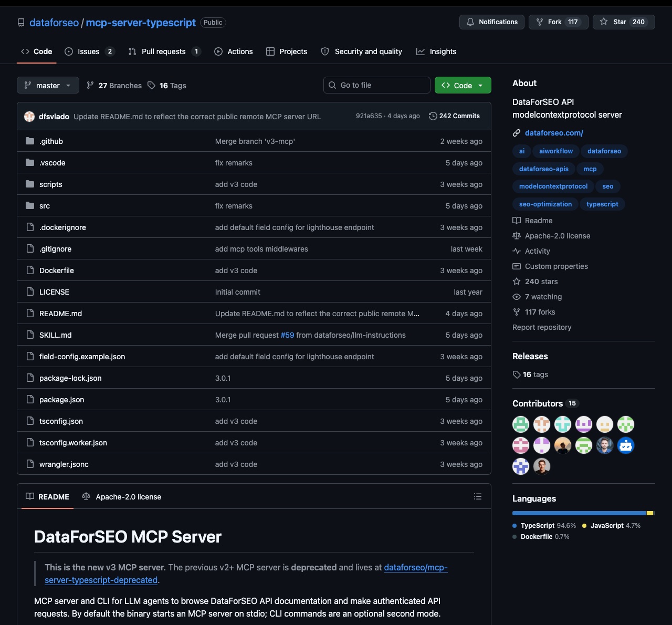View 7 watching link
This screenshot has width=672, height=625.
pos(537,297)
